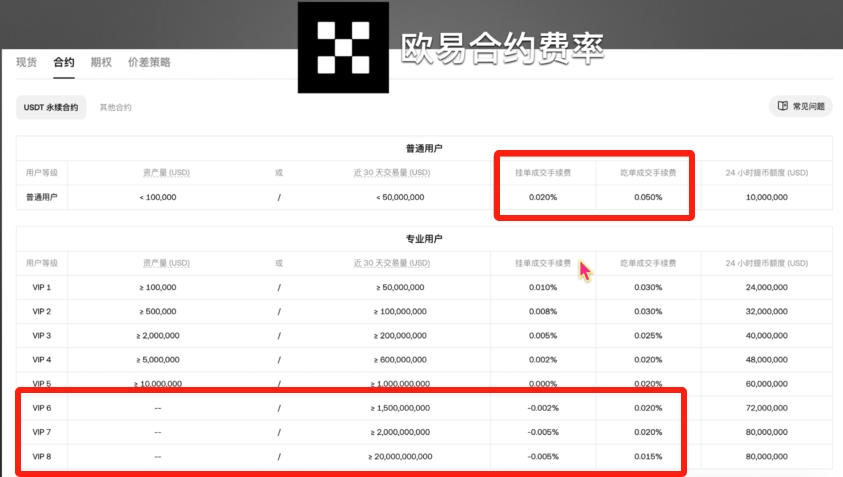Image resolution: width=843 pixels, height=477 pixels.
Task: Select the USDT 永续合约 button
Action: pos(51,108)
